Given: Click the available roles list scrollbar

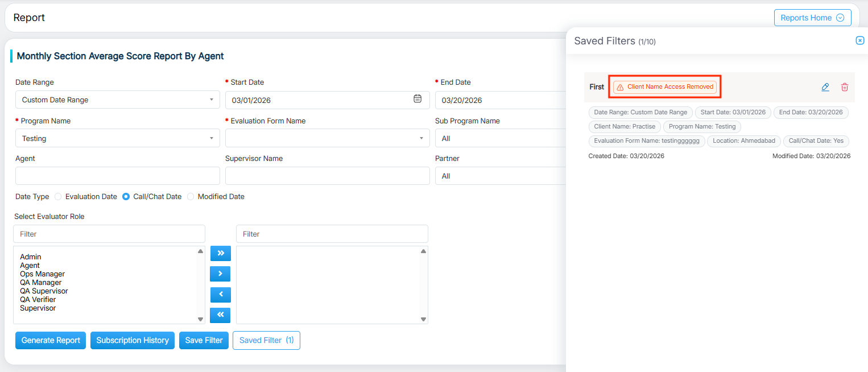Looking at the screenshot, I should [x=200, y=284].
